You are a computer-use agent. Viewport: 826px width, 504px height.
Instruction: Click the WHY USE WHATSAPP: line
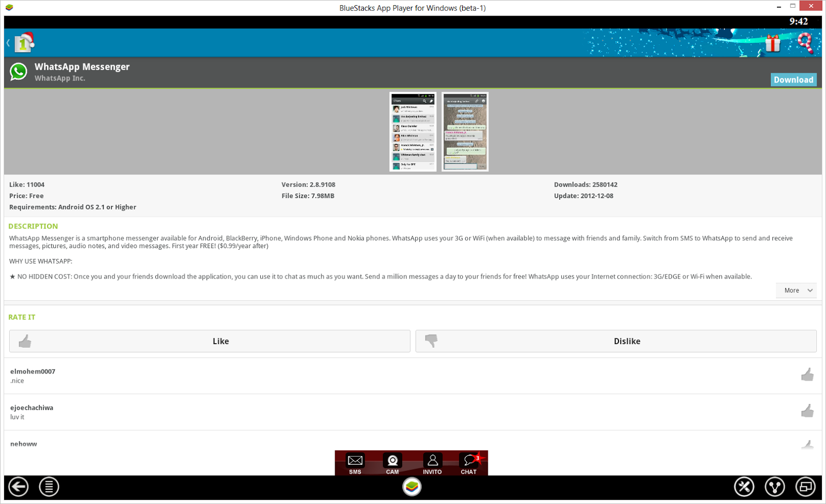[x=41, y=262]
